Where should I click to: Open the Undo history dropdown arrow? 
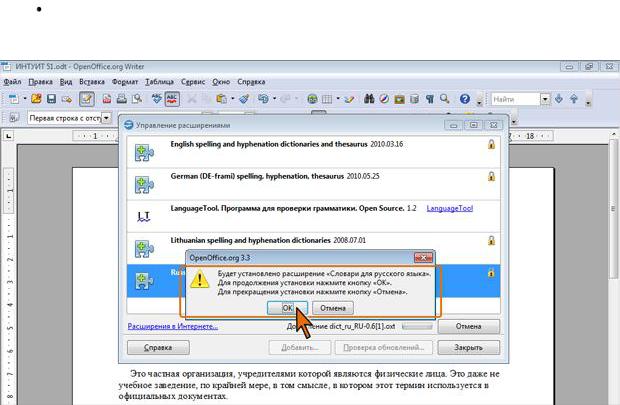pos(274,99)
